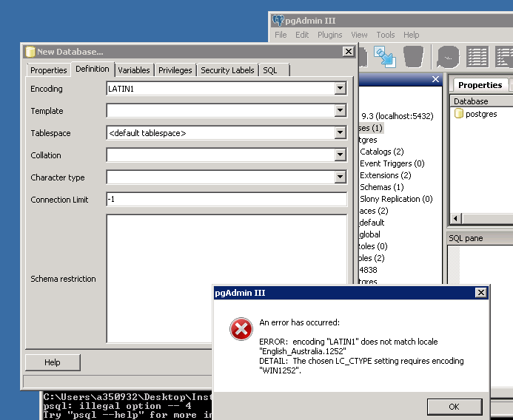Click the pgAdmin elephant title icon
Image resolution: width=513 pixels, height=420 pixels.
[x=278, y=20]
